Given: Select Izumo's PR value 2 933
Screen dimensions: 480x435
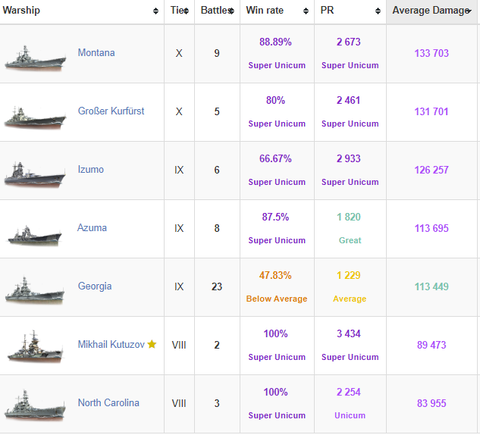Looking at the screenshot, I should coord(349,159).
